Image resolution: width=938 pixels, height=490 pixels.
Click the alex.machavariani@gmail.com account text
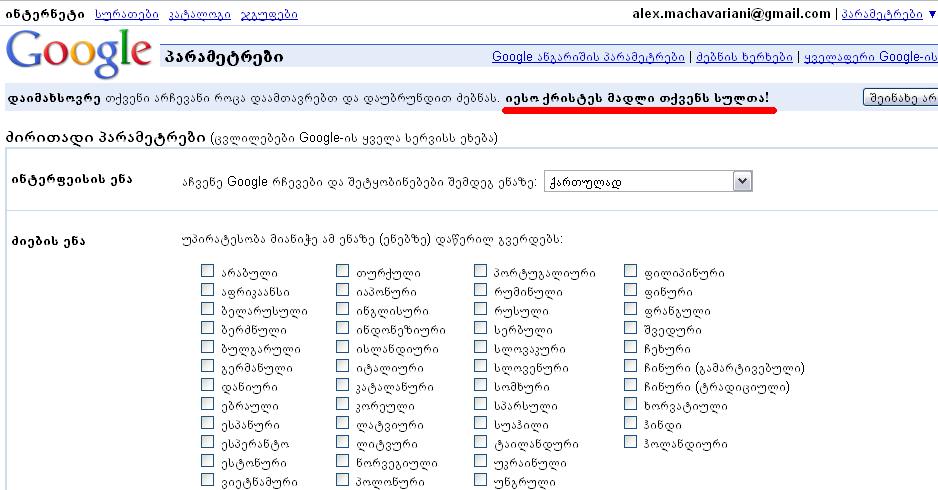coord(731,14)
